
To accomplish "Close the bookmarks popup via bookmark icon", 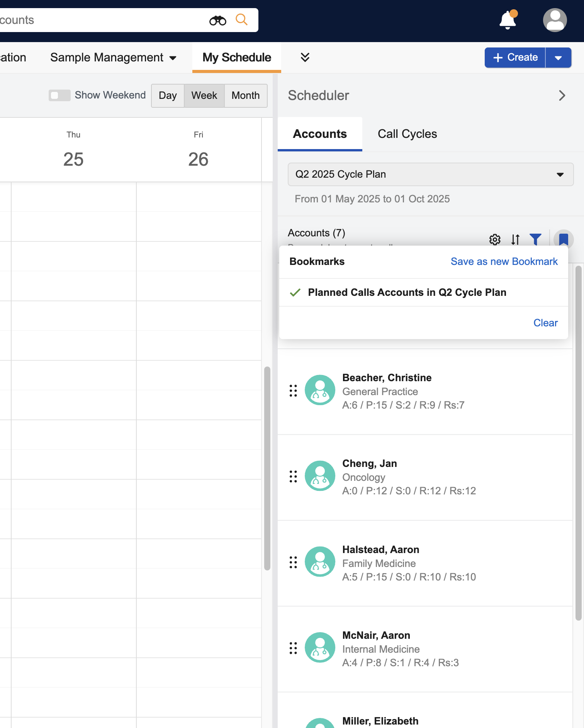I will point(563,239).
